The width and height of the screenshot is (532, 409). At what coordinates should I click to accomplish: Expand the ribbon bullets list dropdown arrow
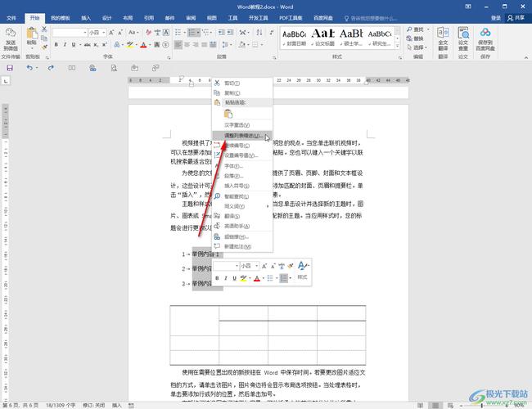tap(184, 33)
